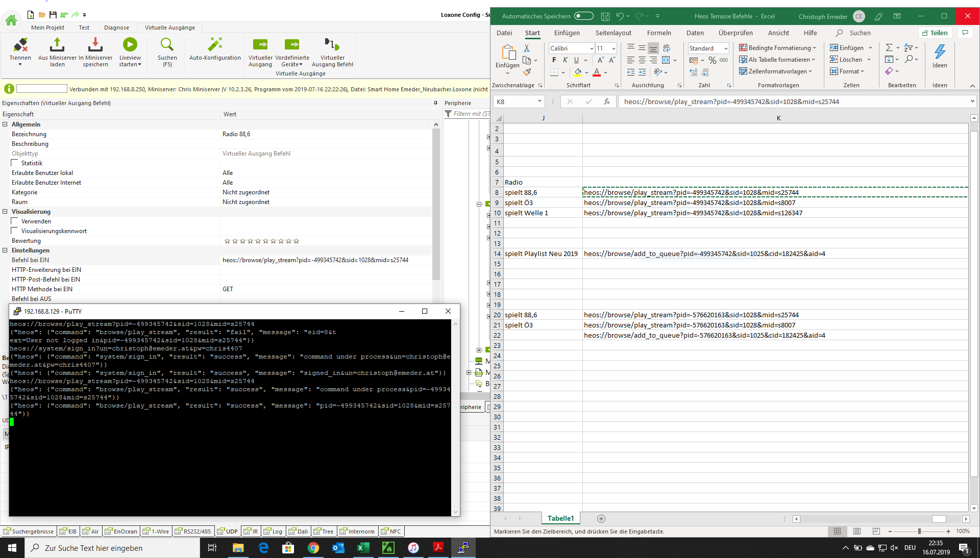Add a Virtueller Ausgang Befehl

(332, 45)
